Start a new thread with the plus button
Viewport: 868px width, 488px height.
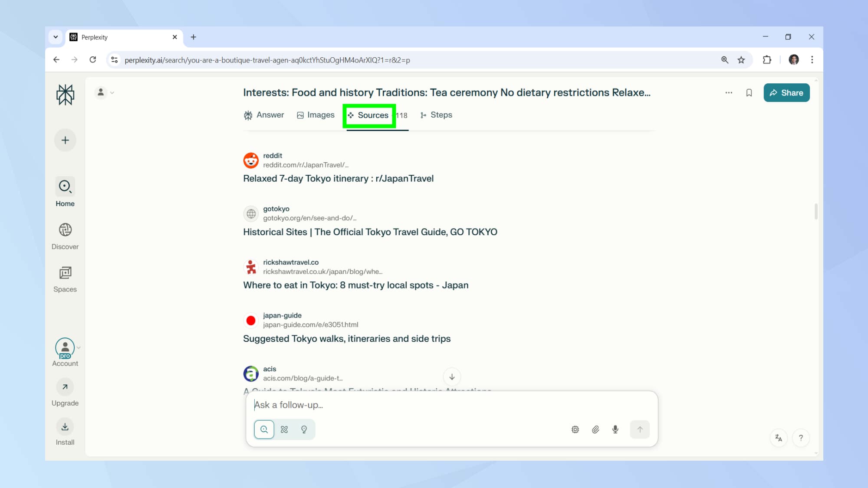[65, 140]
